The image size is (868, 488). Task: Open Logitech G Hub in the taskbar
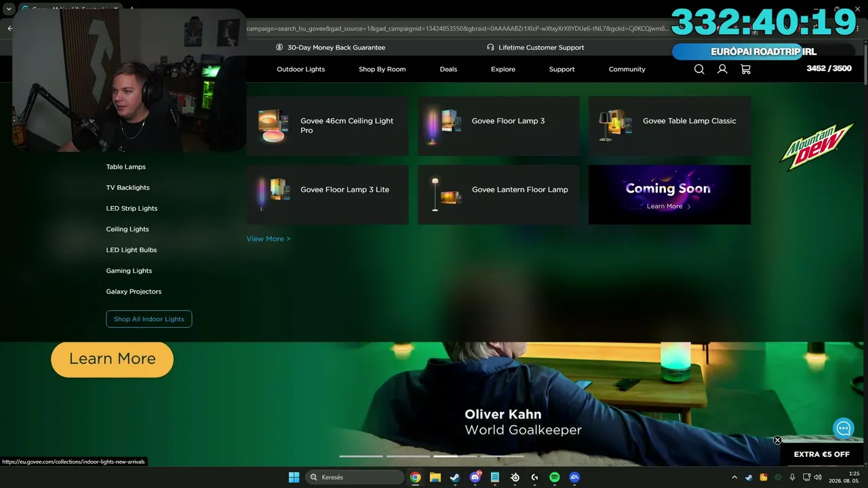tap(534, 477)
